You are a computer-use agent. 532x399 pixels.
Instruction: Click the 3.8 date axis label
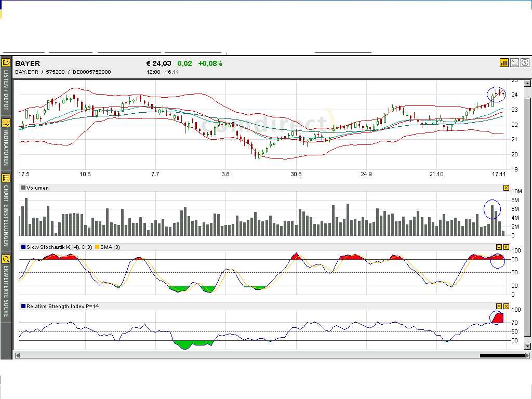(x=225, y=174)
